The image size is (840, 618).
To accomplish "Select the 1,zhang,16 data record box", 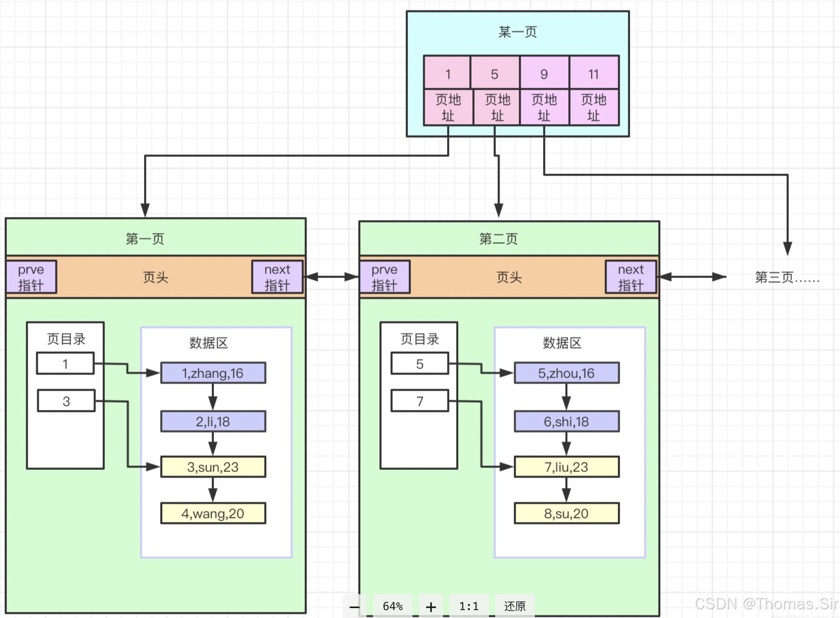I will click(213, 373).
